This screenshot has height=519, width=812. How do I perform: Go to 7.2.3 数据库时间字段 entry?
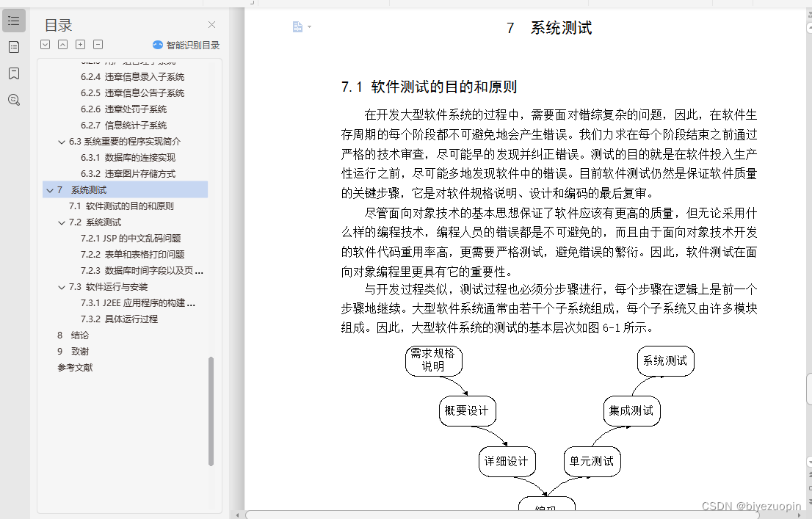(x=142, y=270)
